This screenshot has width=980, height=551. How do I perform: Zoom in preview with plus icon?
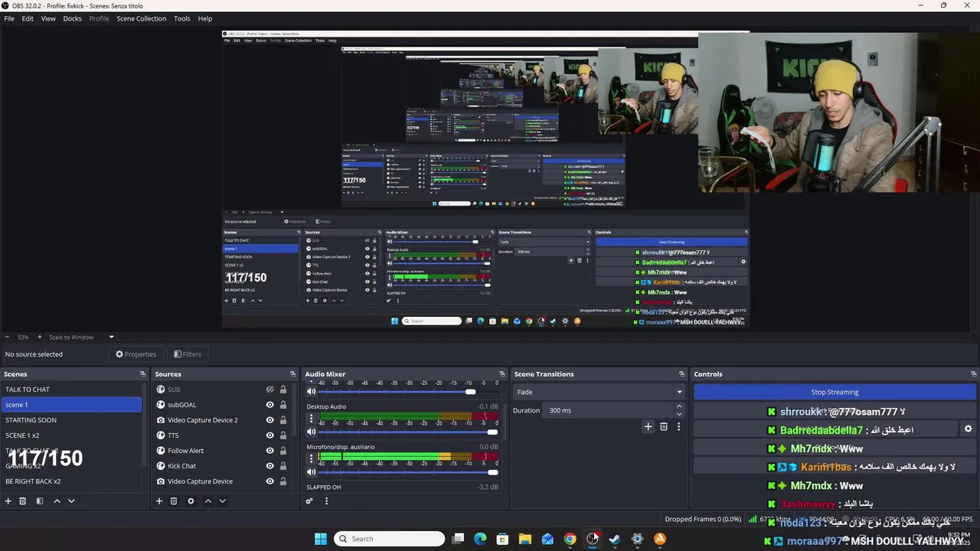click(x=39, y=337)
